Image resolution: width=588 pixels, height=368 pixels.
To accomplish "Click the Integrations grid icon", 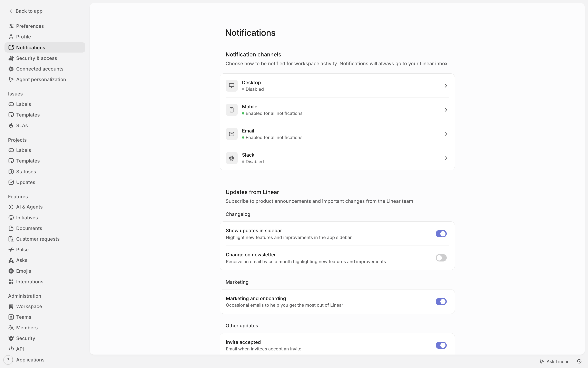I will coord(11,282).
